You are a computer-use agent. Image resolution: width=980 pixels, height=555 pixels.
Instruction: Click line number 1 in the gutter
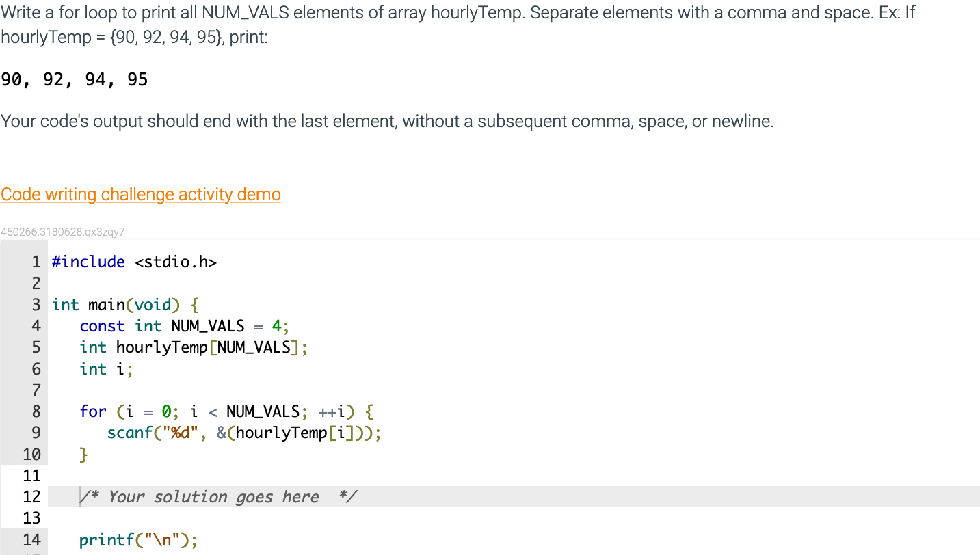coord(36,262)
